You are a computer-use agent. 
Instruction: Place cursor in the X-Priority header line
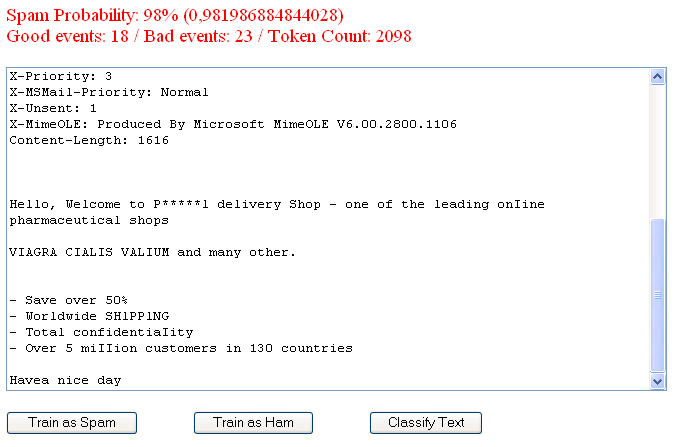click(x=60, y=76)
